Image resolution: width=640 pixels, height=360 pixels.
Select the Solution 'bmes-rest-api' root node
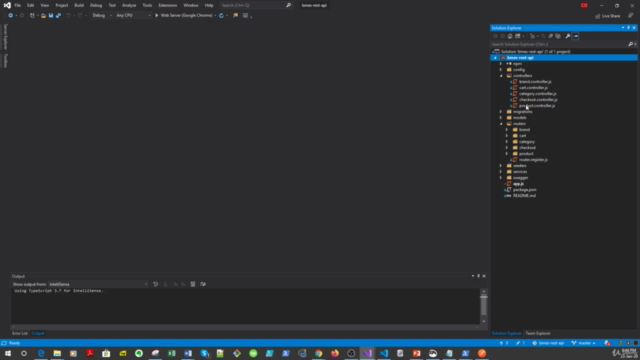coord(535,51)
